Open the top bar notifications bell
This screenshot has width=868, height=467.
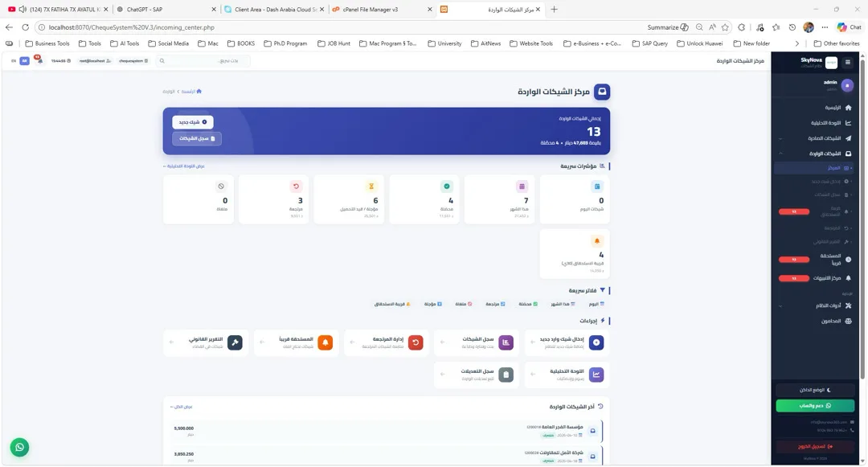[39, 60]
